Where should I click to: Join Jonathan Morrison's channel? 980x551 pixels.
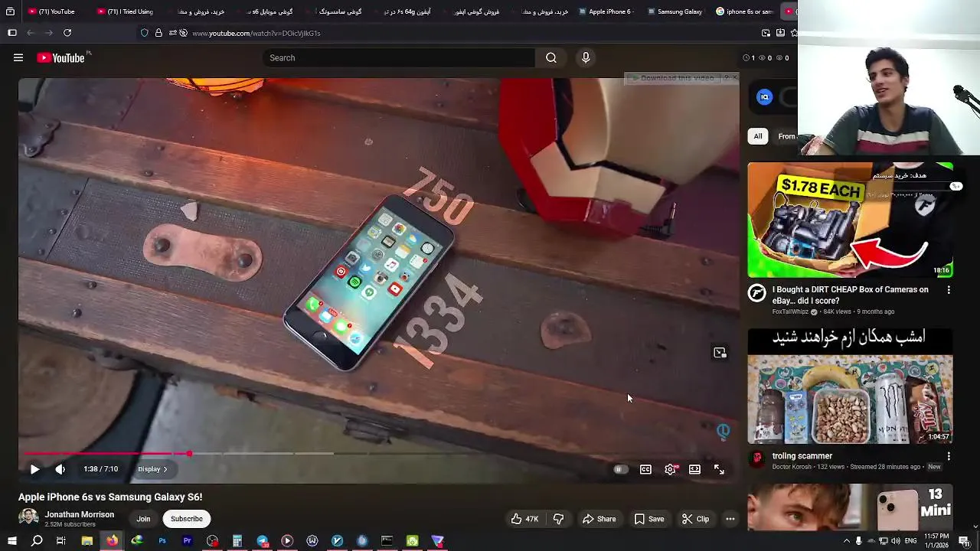click(x=143, y=519)
